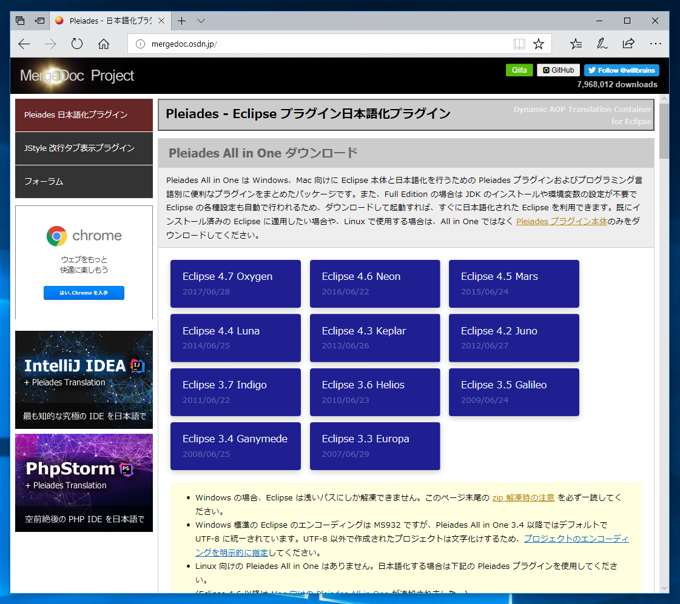Click the scrollbar up arrow
The height and width of the screenshot is (604, 680).
click(x=664, y=99)
